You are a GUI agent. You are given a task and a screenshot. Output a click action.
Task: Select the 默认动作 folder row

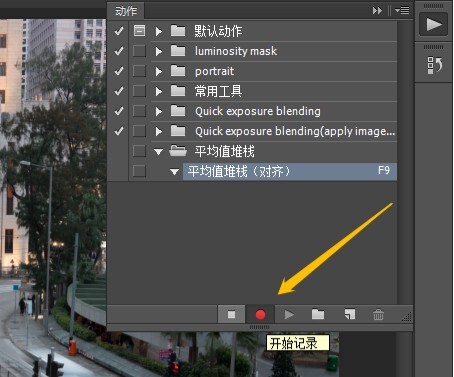coord(274,31)
